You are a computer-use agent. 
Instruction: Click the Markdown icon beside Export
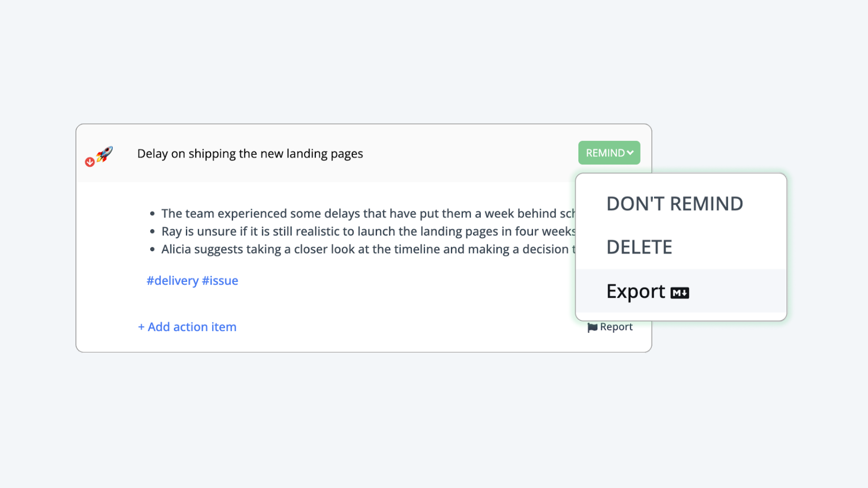680,293
